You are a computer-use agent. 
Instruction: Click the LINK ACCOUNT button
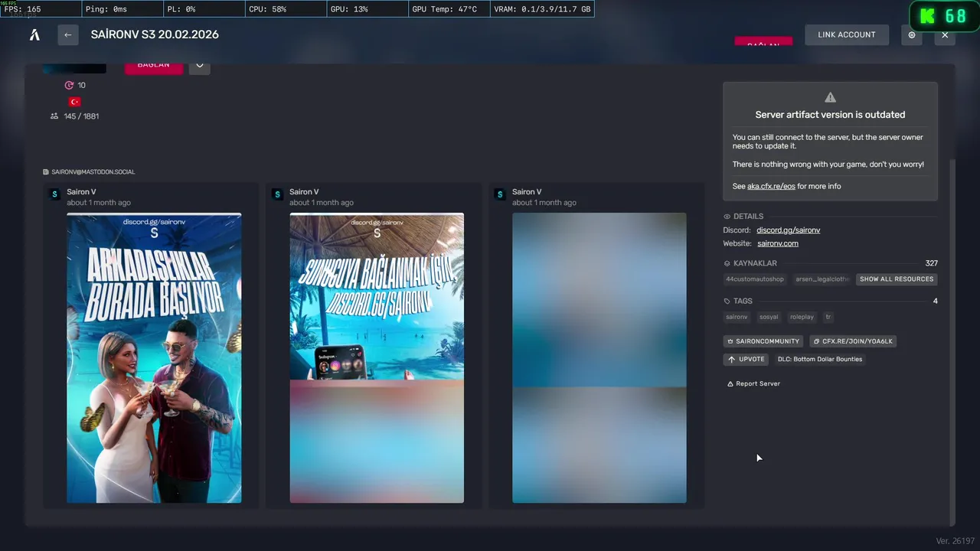pos(847,34)
